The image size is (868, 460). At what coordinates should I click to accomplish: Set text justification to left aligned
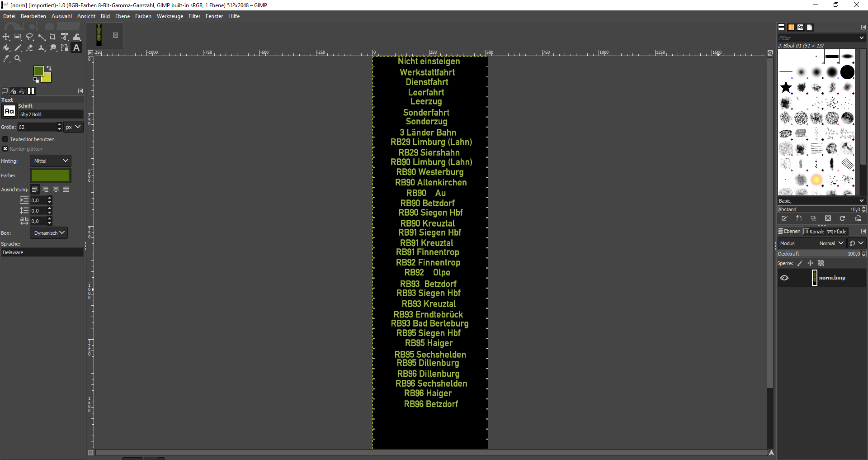35,190
